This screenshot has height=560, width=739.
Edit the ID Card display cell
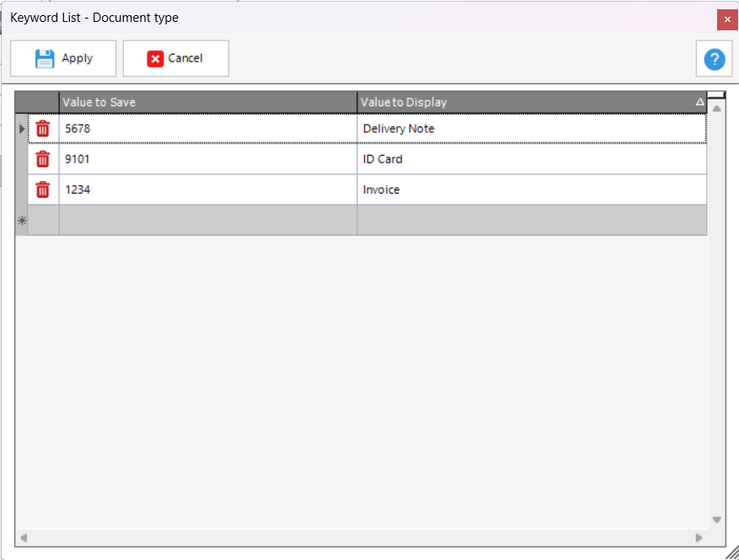531,159
